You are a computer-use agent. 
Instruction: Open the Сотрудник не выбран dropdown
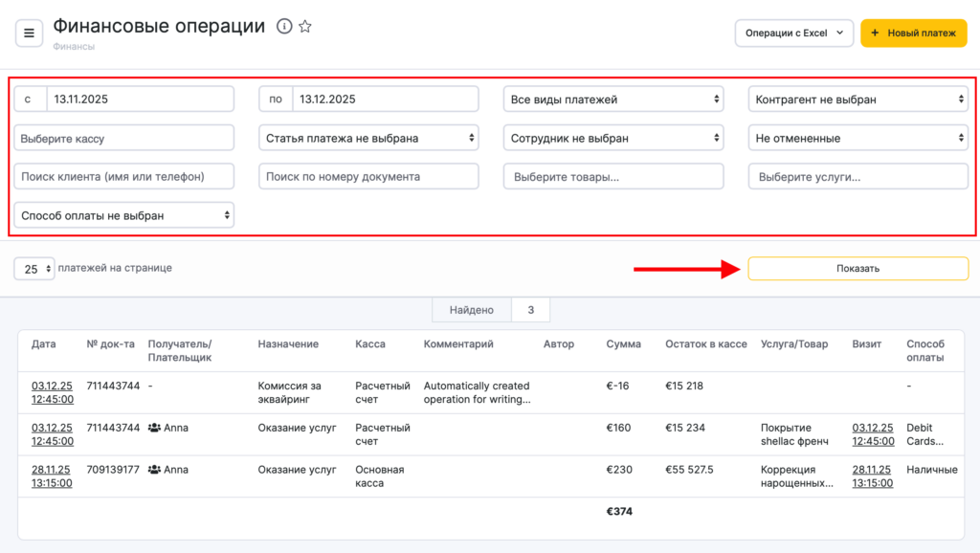tap(612, 139)
